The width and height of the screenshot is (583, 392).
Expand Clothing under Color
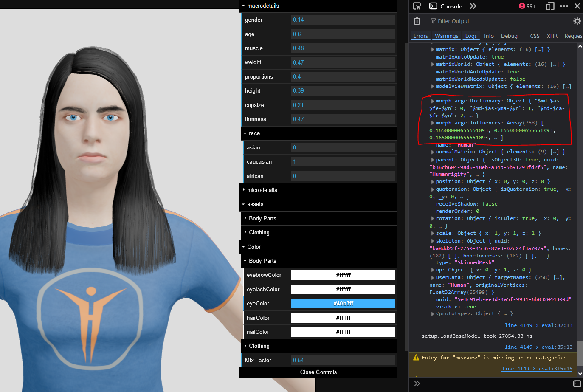[319, 346]
